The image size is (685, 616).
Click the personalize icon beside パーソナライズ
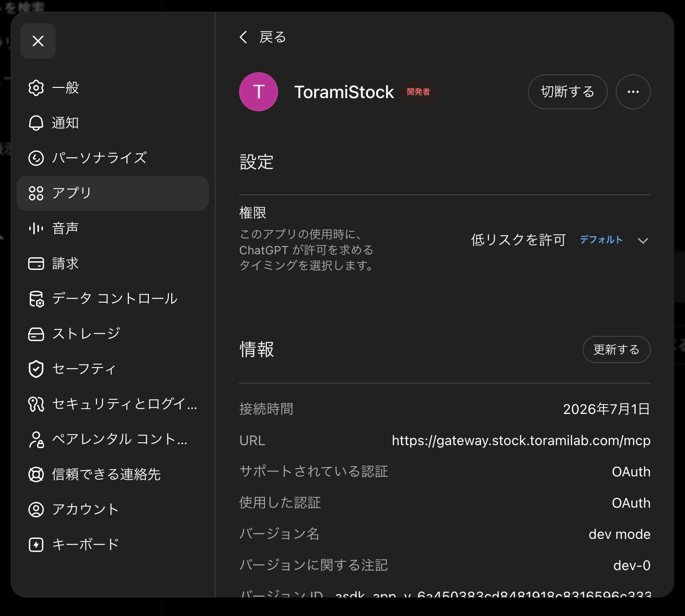36,158
